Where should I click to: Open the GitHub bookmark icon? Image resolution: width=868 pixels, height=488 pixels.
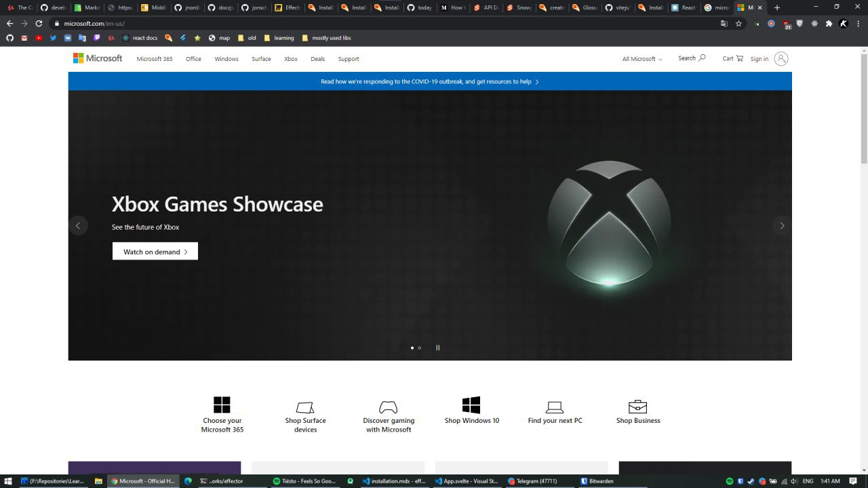point(9,38)
